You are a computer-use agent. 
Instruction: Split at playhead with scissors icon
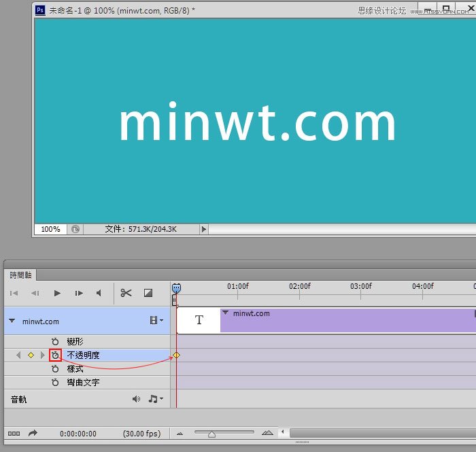126,293
